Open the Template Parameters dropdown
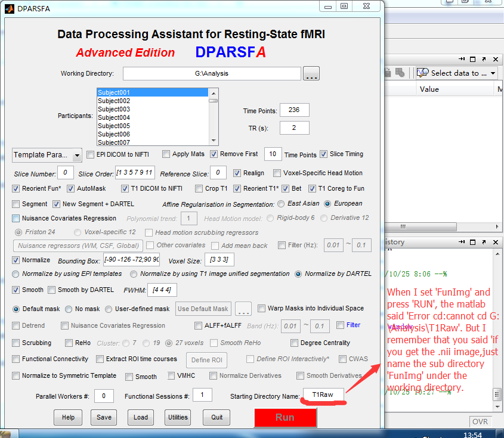Screen dimensions: 504x438 [47, 155]
